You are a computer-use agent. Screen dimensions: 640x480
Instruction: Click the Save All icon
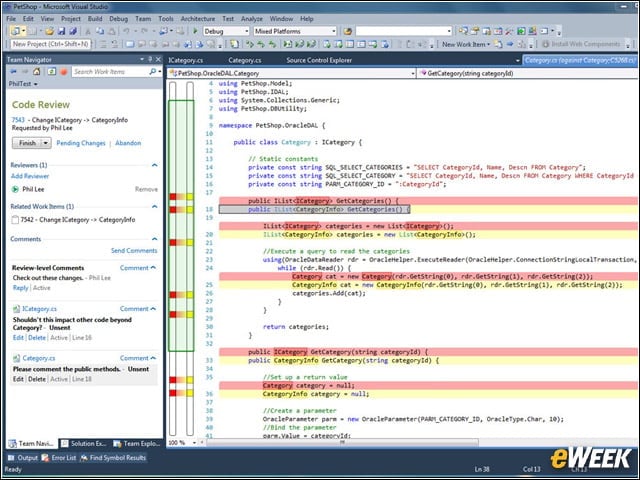coord(73,31)
